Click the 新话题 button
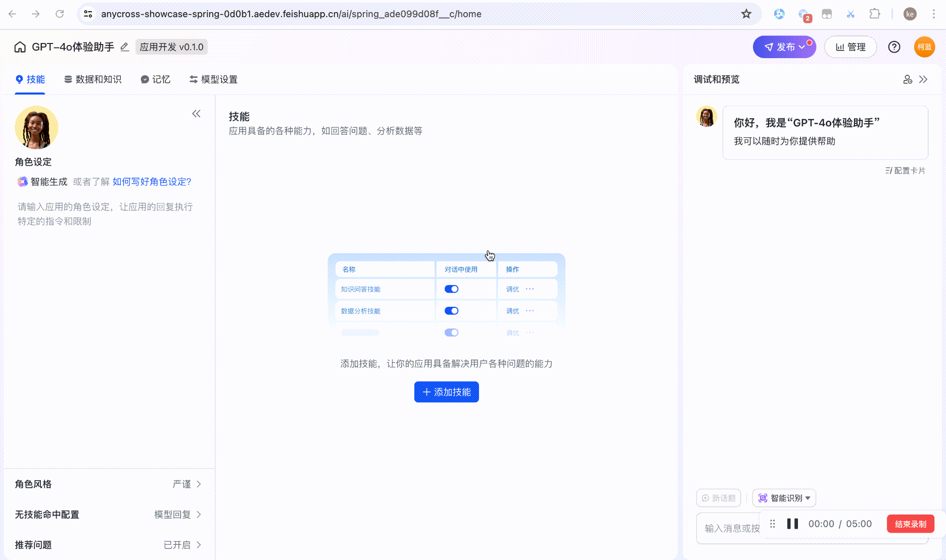 719,498
